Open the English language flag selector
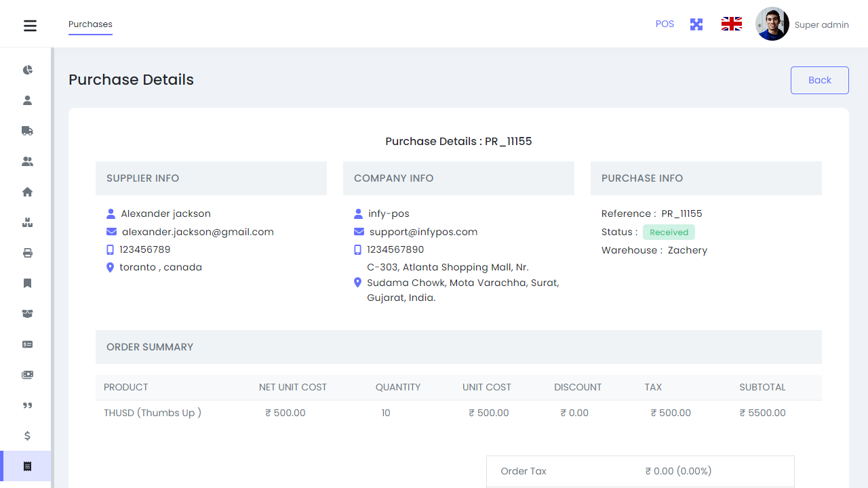This screenshot has height=488, width=868. [731, 23]
